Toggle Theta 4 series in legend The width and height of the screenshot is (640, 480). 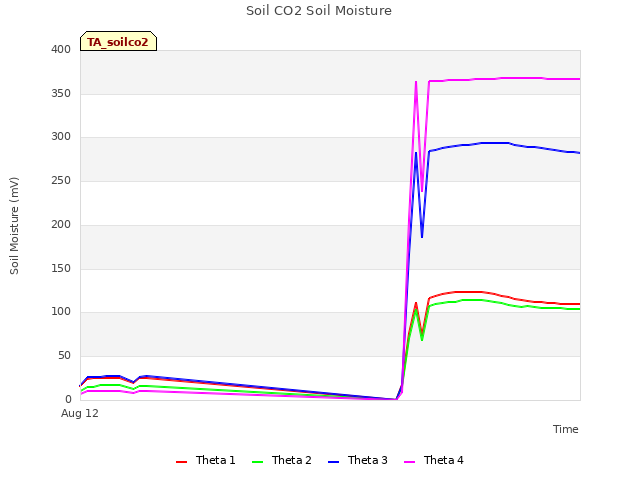(x=433, y=460)
